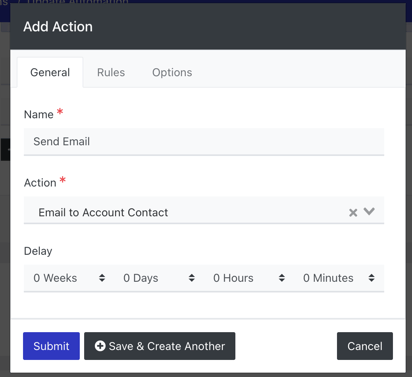
Task: Open the Email to Account Contact selection
Action: [x=204, y=210]
